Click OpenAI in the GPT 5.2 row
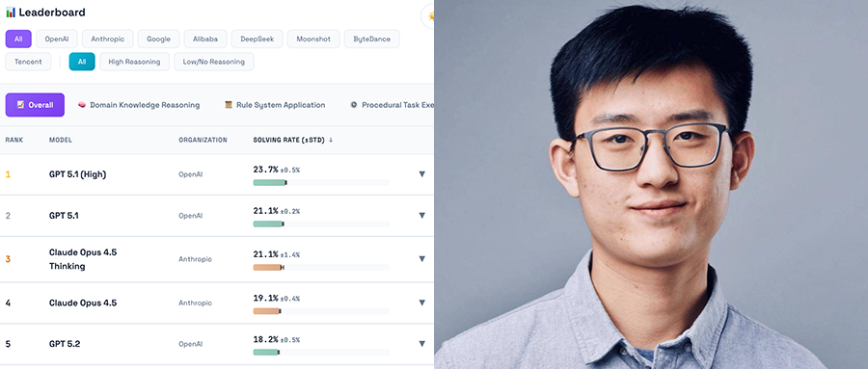868x369 pixels. pos(190,344)
